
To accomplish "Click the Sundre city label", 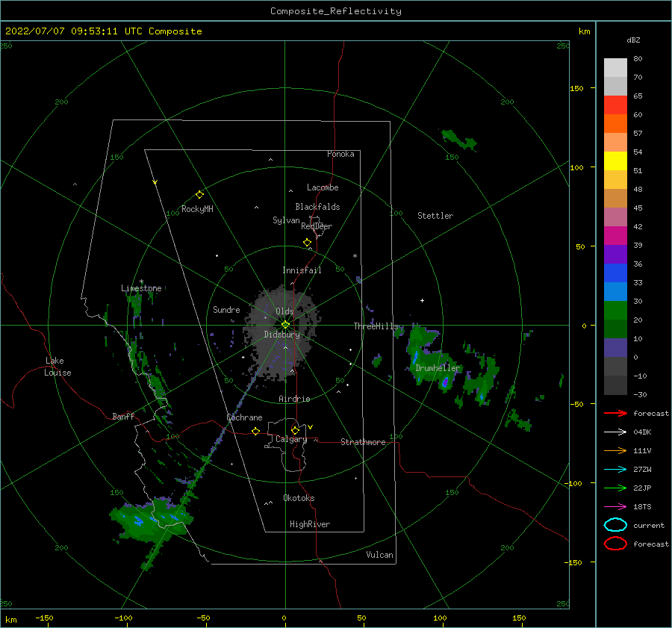I will 226,309.
